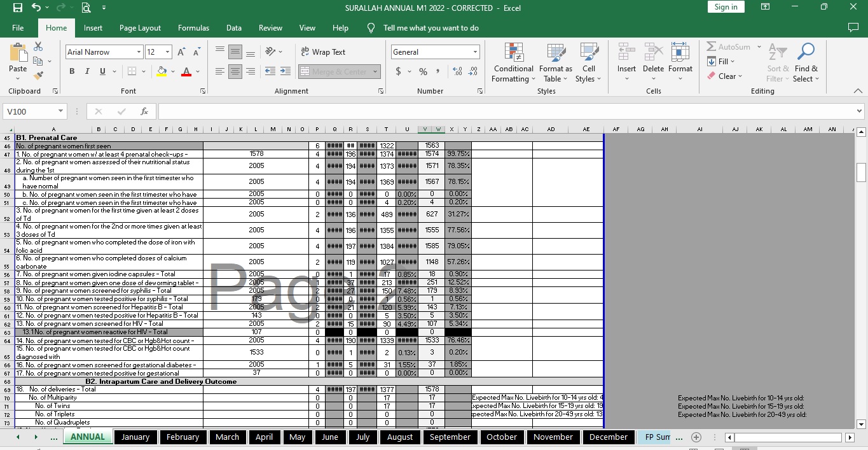Open the Format cells menu
This screenshot has height=450, width=868.
click(x=680, y=63)
